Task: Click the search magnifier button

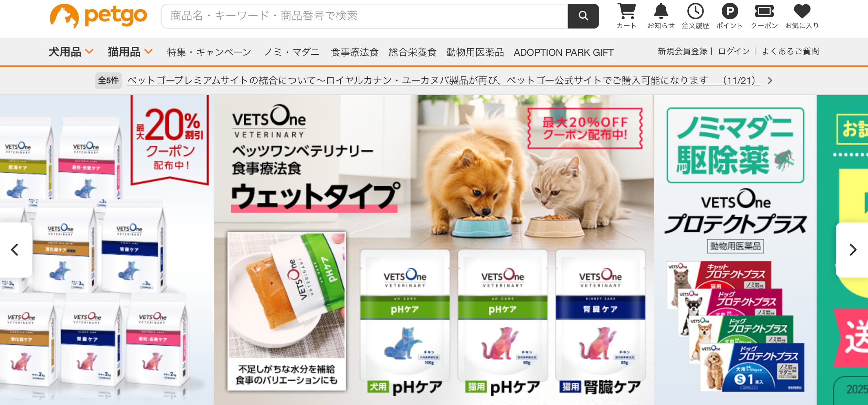Action: (x=583, y=16)
